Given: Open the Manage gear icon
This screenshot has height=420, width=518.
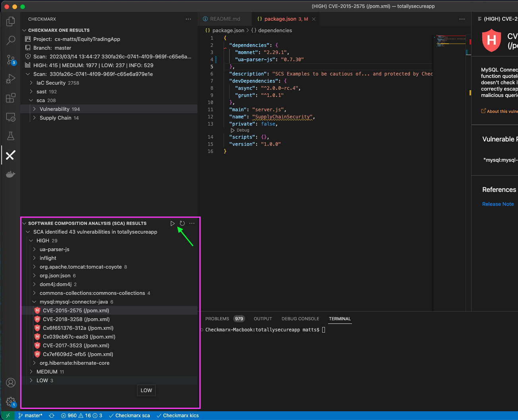Looking at the screenshot, I should point(11,402).
